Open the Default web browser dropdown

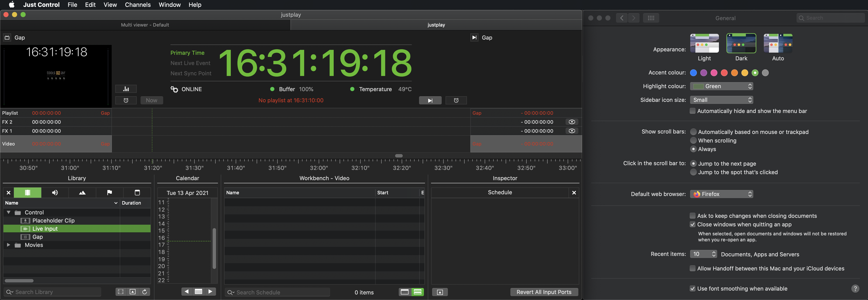coord(721,194)
